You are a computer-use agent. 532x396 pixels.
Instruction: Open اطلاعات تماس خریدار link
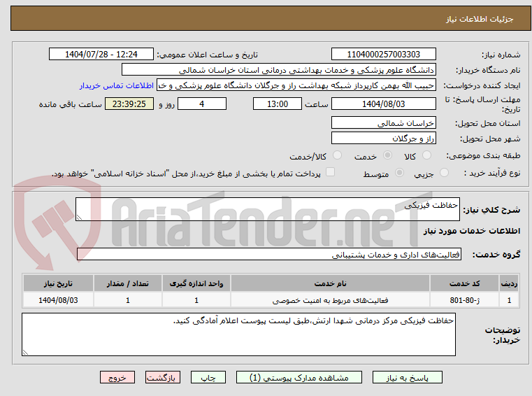coord(117,85)
